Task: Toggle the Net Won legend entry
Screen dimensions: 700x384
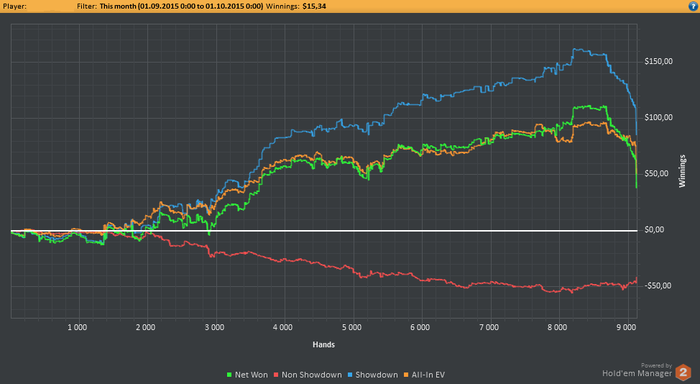Action: 248,375
